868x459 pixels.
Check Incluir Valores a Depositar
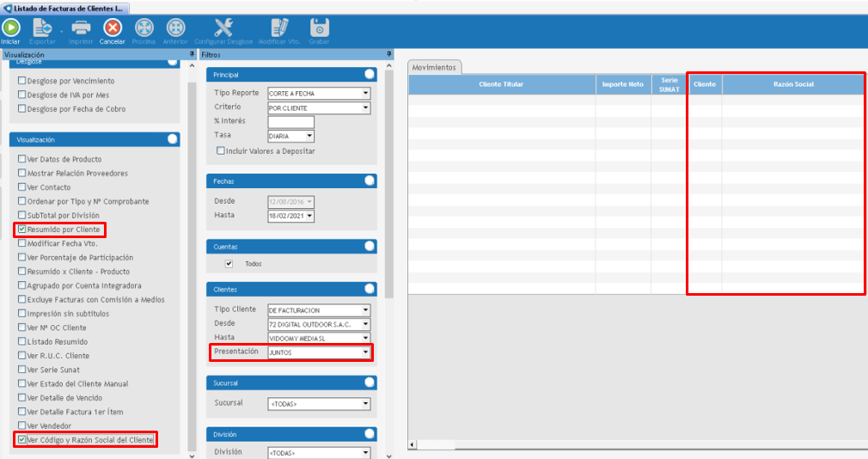click(x=221, y=151)
